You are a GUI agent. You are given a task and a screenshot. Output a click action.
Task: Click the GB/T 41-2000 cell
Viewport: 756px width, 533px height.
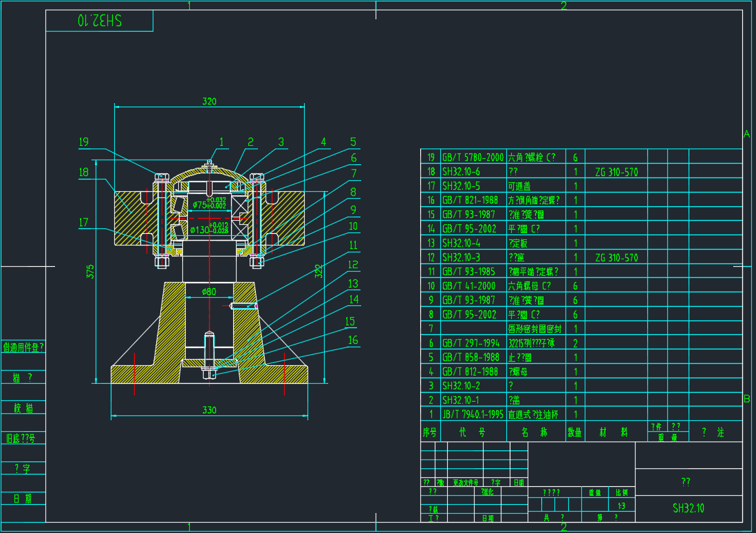click(x=468, y=286)
